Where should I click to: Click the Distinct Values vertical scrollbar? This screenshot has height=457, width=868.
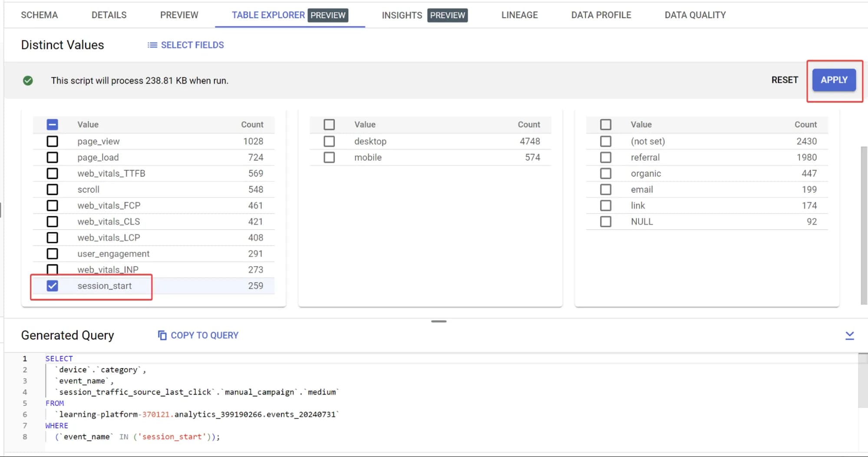pyautogui.click(x=864, y=226)
